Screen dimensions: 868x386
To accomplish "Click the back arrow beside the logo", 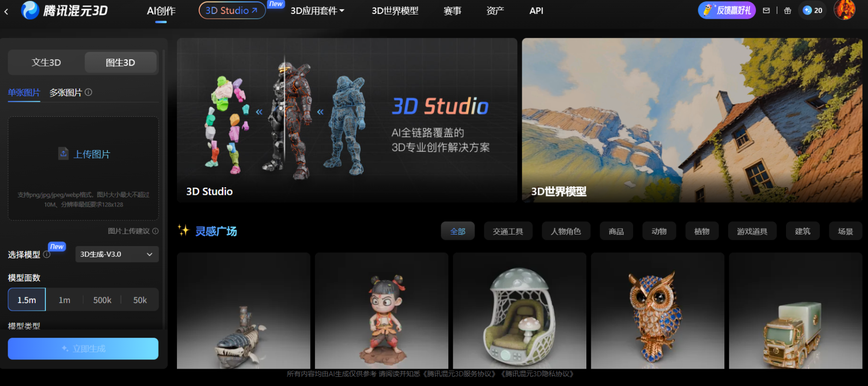I will tap(6, 11).
